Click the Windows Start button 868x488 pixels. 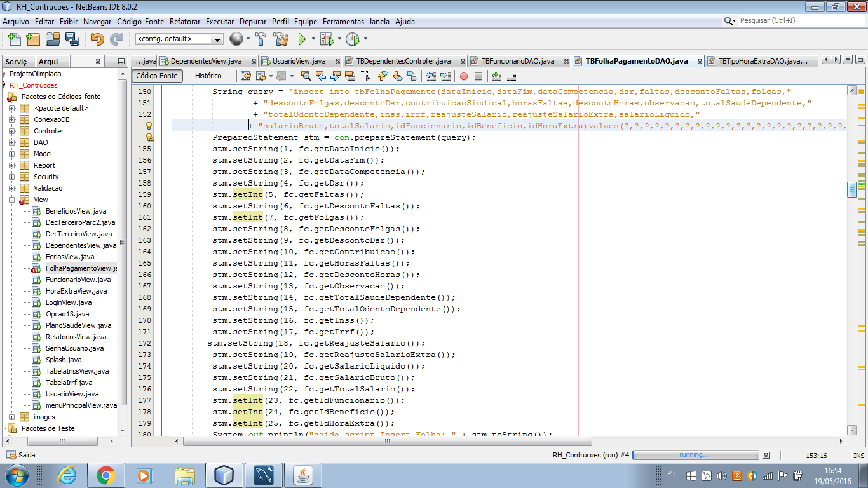[x=17, y=475]
